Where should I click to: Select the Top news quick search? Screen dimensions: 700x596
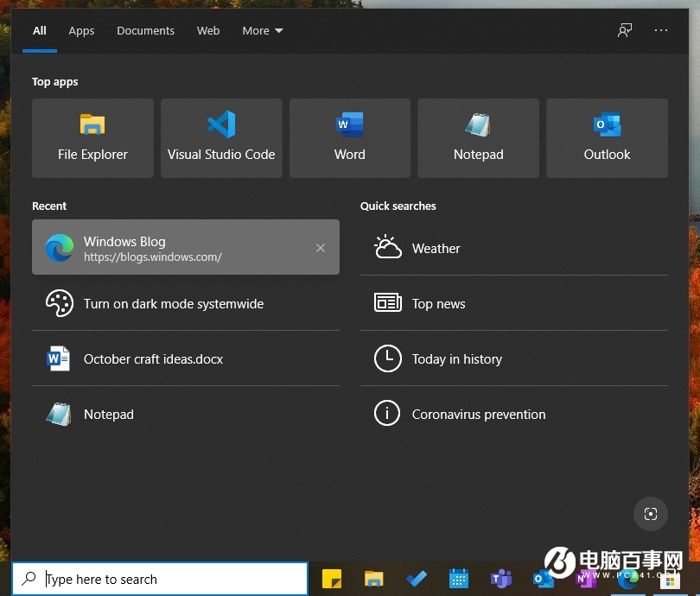point(387,302)
